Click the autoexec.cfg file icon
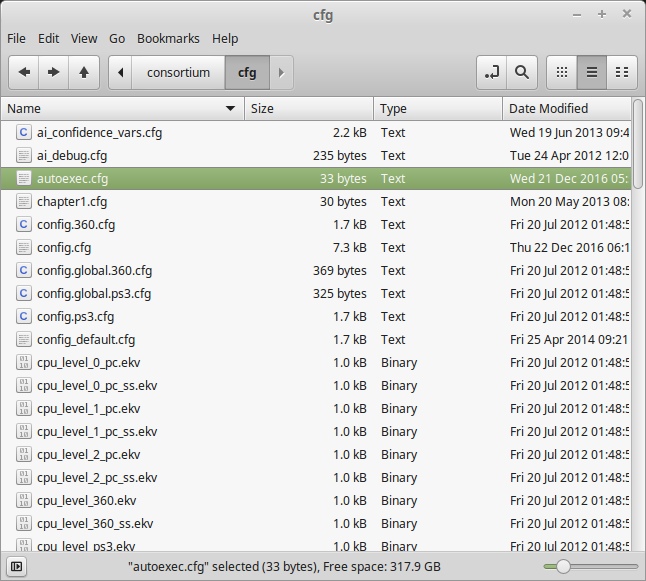646x581 pixels. pos(23,178)
